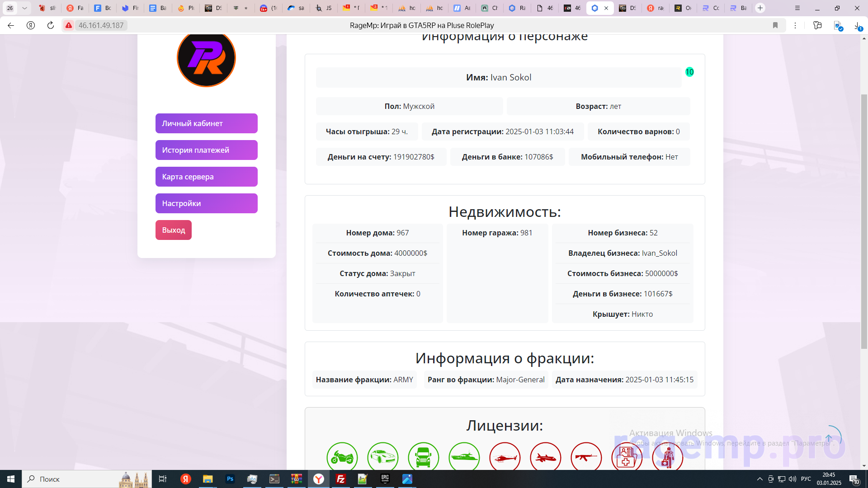Viewport: 868px width, 488px height.
Task: Open notification center
Action: coord(854,479)
